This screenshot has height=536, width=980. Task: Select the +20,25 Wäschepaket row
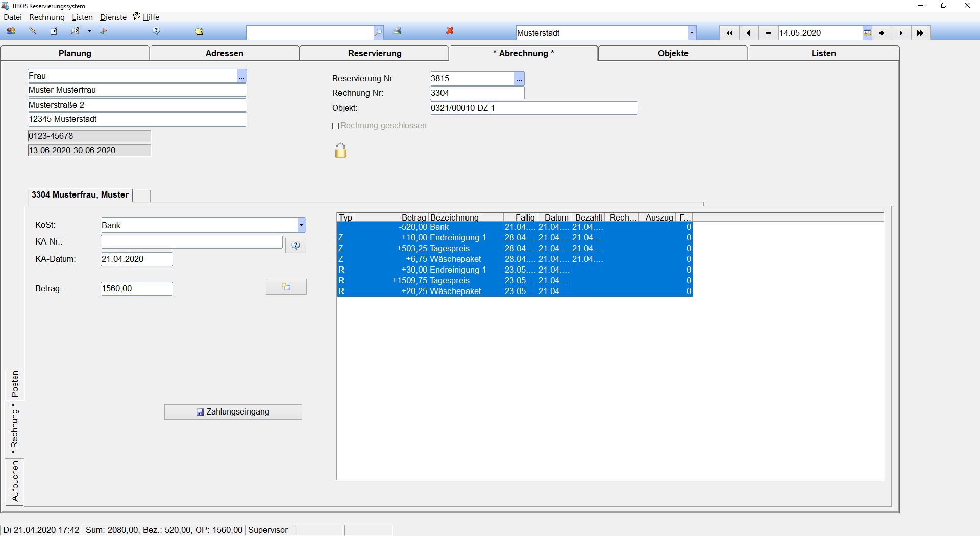point(514,291)
